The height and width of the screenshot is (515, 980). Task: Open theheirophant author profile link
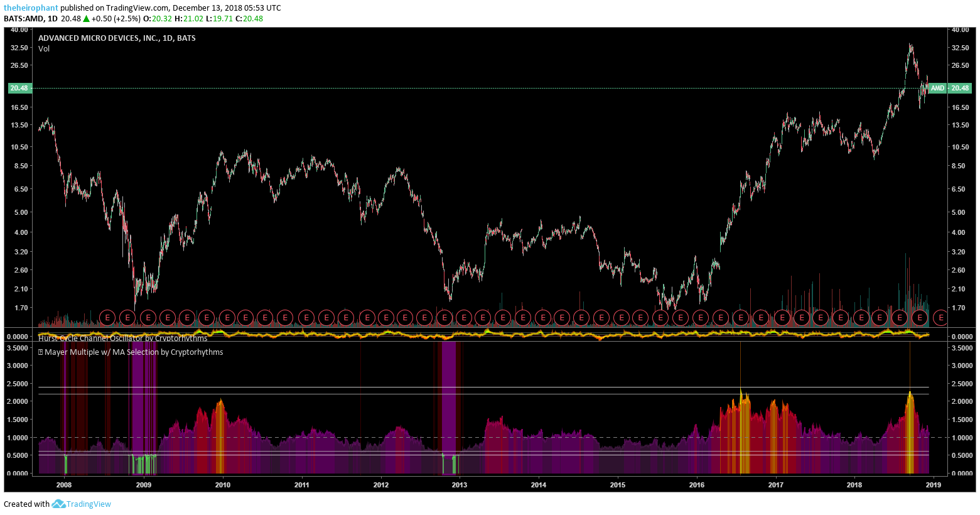(x=31, y=8)
